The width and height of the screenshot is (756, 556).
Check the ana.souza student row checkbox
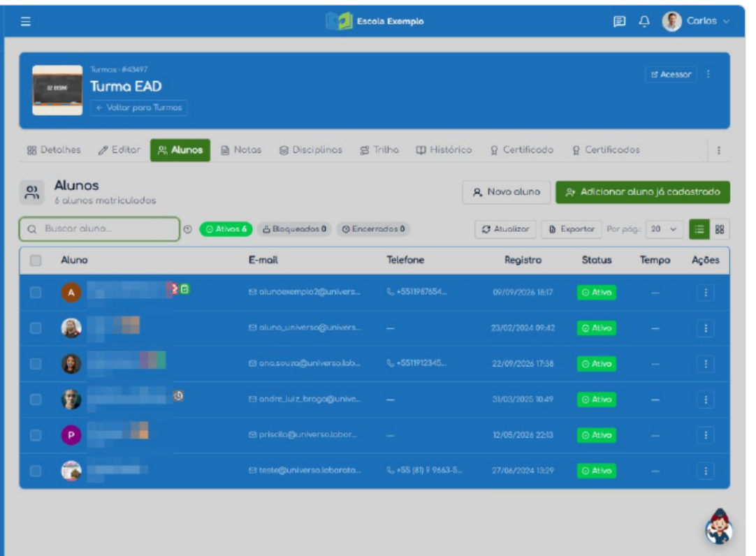point(35,364)
